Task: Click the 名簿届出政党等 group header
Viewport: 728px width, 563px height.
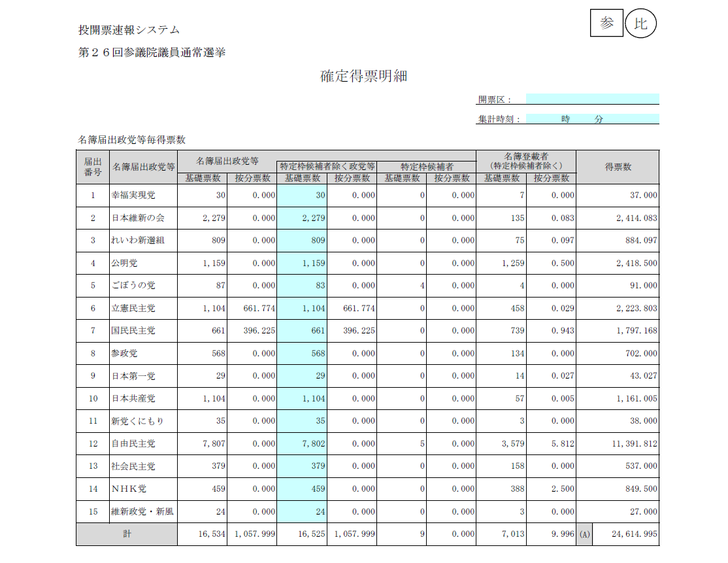Action: (x=227, y=162)
